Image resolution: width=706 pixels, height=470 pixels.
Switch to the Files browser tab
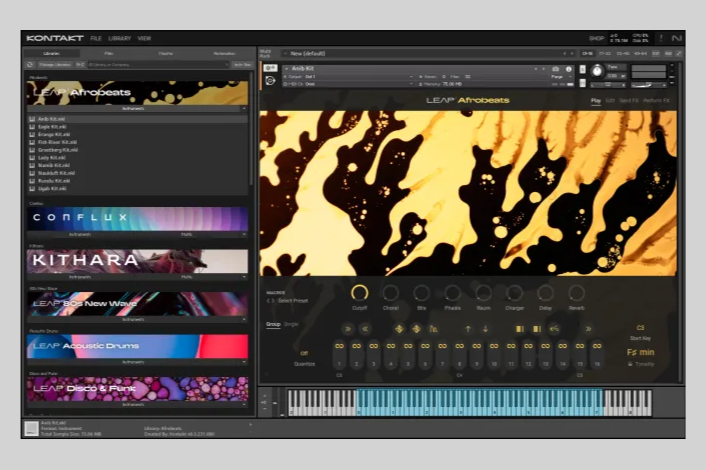pyautogui.click(x=109, y=54)
